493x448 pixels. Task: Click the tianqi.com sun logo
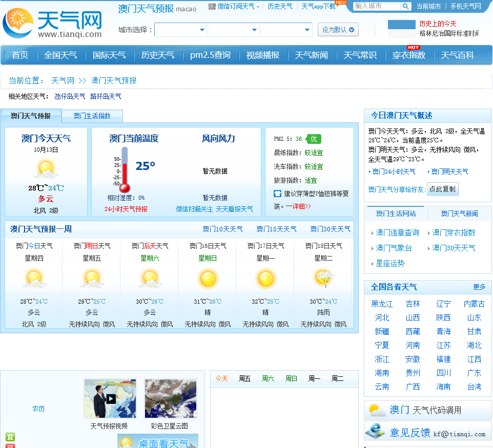click(18, 23)
